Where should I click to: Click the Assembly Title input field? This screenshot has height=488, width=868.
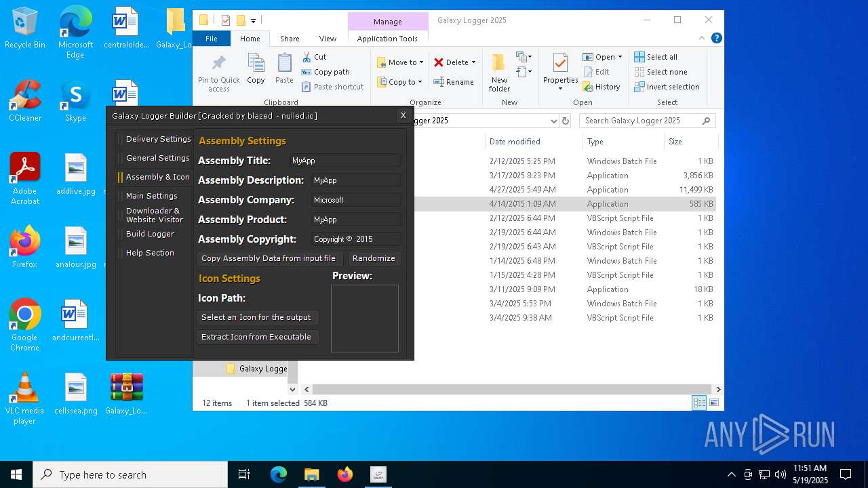pyautogui.click(x=344, y=161)
